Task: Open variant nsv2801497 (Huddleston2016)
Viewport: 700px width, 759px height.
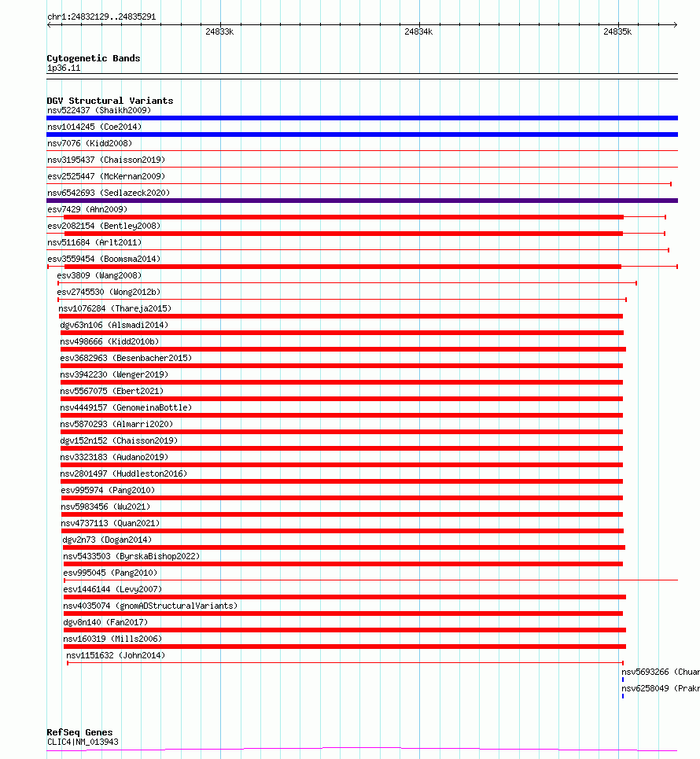Action: pyautogui.click(x=123, y=473)
